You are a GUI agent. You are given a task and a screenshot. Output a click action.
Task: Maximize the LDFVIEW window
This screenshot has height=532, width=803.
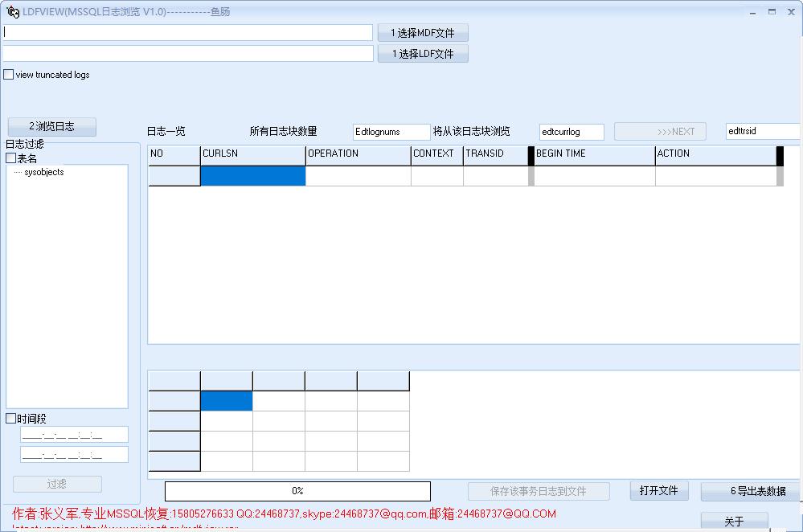pyautogui.click(x=772, y=12)
